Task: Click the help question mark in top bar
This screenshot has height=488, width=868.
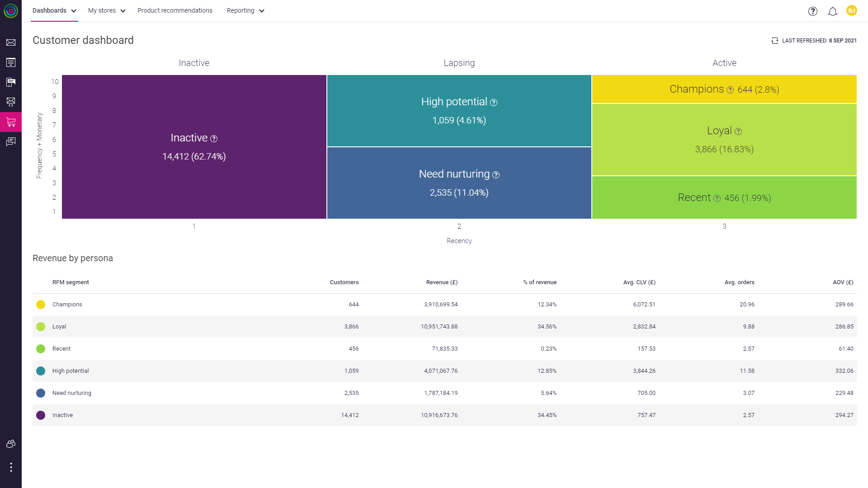Action: point(813,11)
